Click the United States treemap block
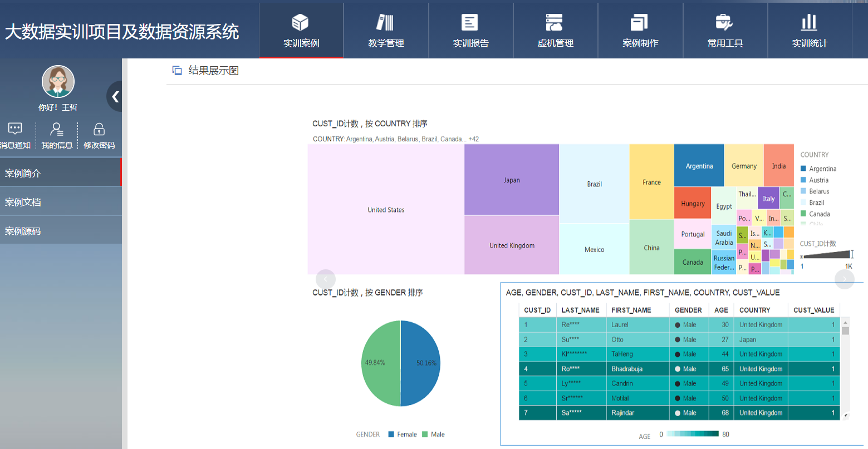 386,210
